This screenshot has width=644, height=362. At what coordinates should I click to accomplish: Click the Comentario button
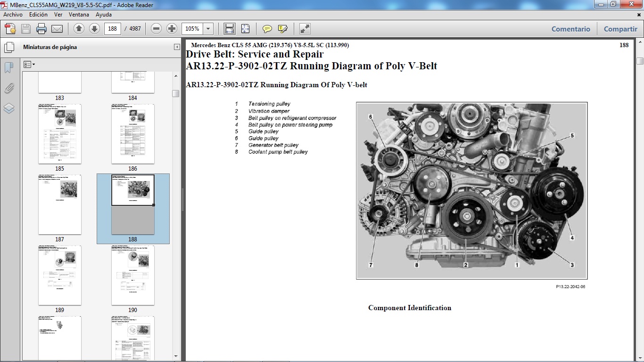click(x=570, y=29)
